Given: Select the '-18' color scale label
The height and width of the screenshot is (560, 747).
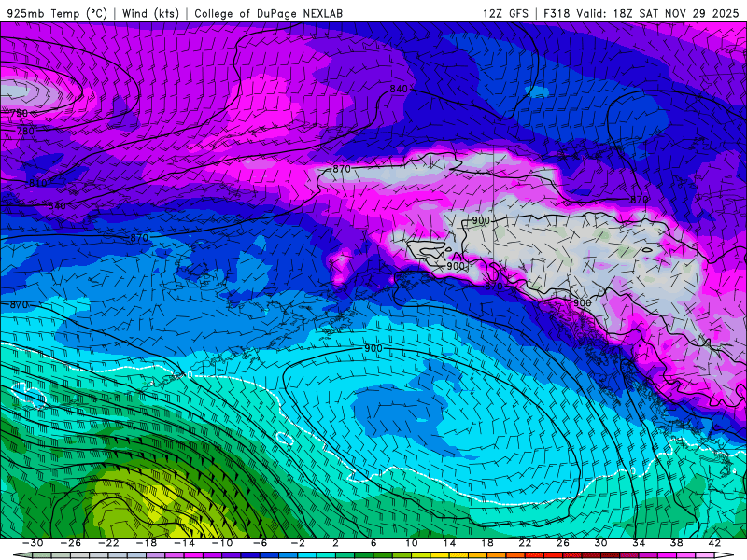Looking at the screenshot, I should coord(147,543).
